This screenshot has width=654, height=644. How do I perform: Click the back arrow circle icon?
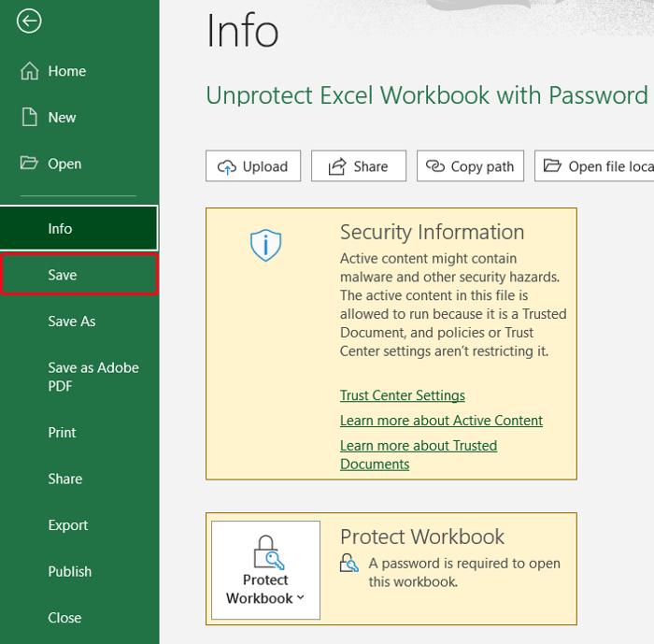29,21
